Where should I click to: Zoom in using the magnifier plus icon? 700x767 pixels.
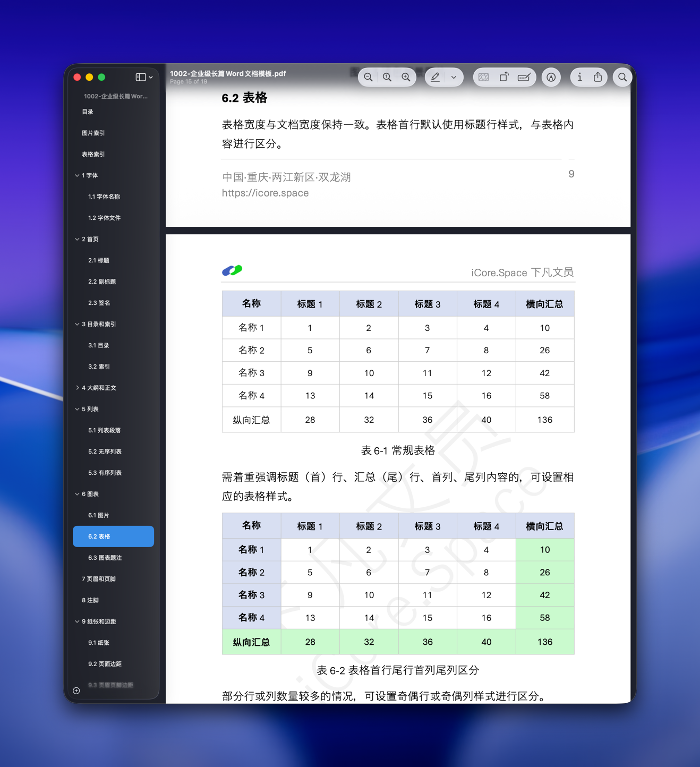406,77
